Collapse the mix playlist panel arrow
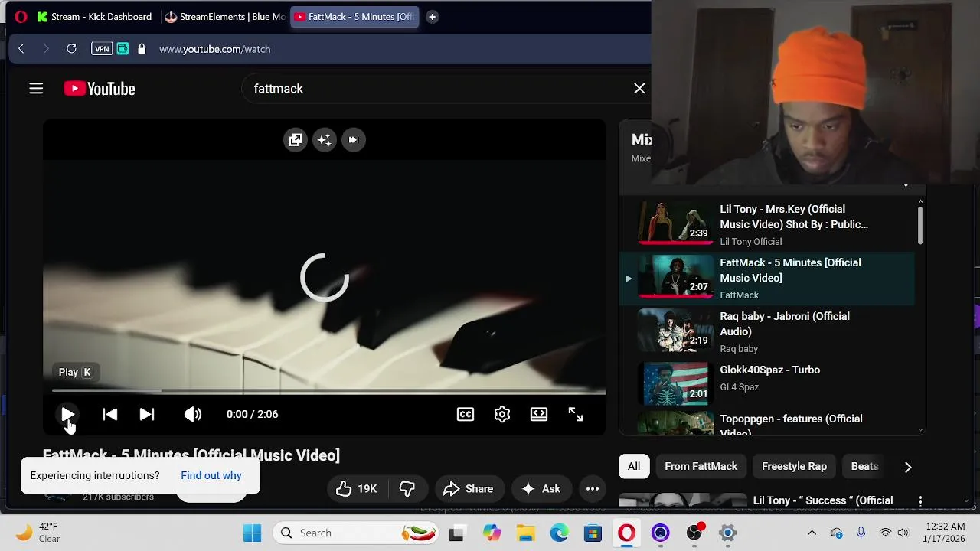980x551 pixels. 906,185
